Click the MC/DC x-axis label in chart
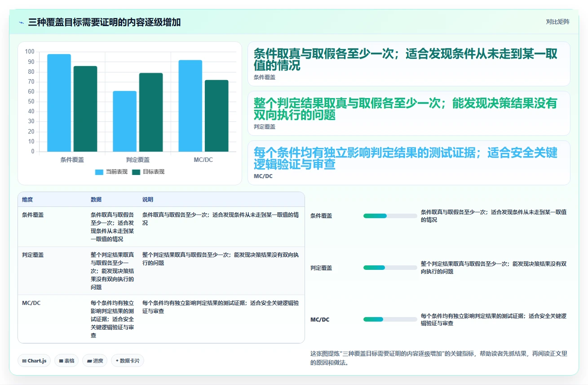This screenshot has width=588, height=385. [203, 160]
